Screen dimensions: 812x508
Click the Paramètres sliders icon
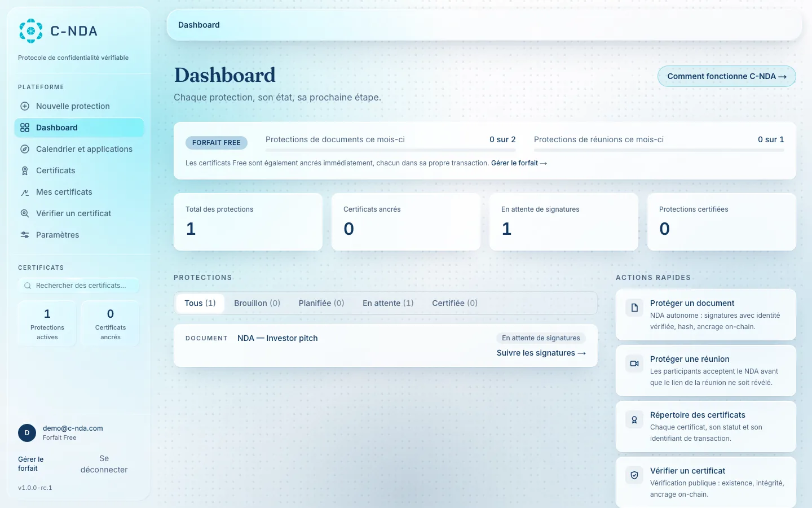tap(25, 235)
